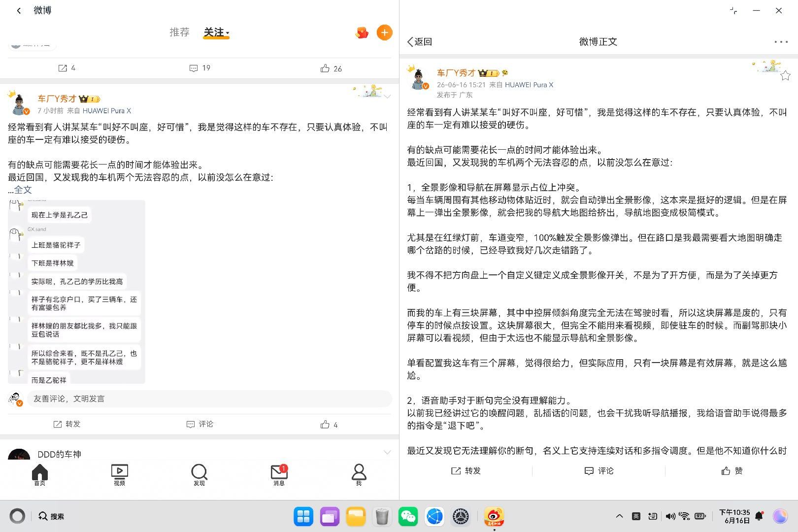Open system settings gear in taskbar
Image resolution: width=798 pixels, height=532 pixels.
coord(461,516)
